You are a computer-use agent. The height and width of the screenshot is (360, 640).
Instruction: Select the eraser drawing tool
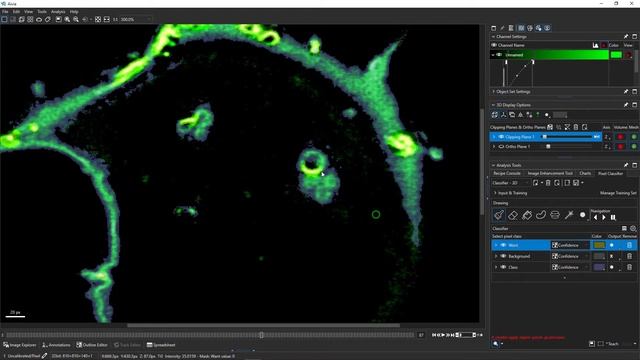[x=513, y=215]
